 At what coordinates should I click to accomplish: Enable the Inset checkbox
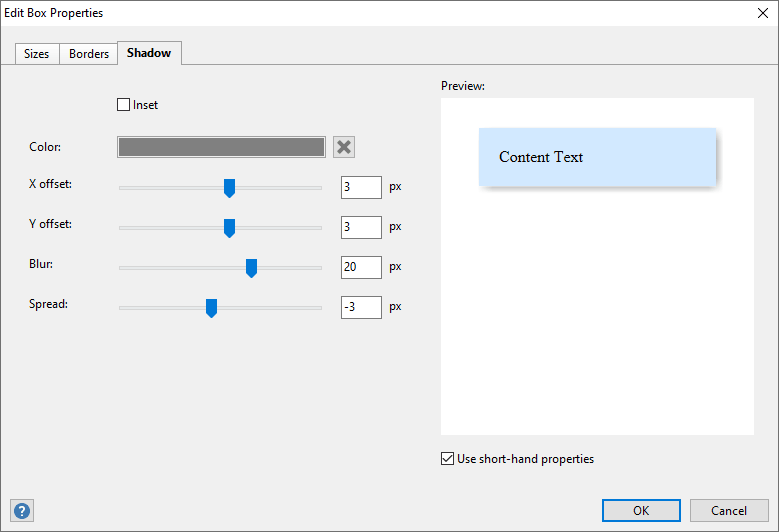[x=124, y=105]
